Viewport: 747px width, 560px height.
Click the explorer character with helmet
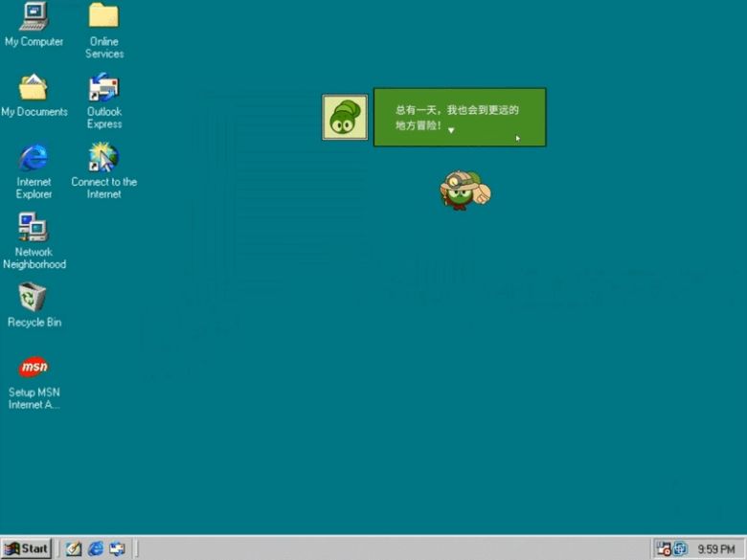click(465, 190)
